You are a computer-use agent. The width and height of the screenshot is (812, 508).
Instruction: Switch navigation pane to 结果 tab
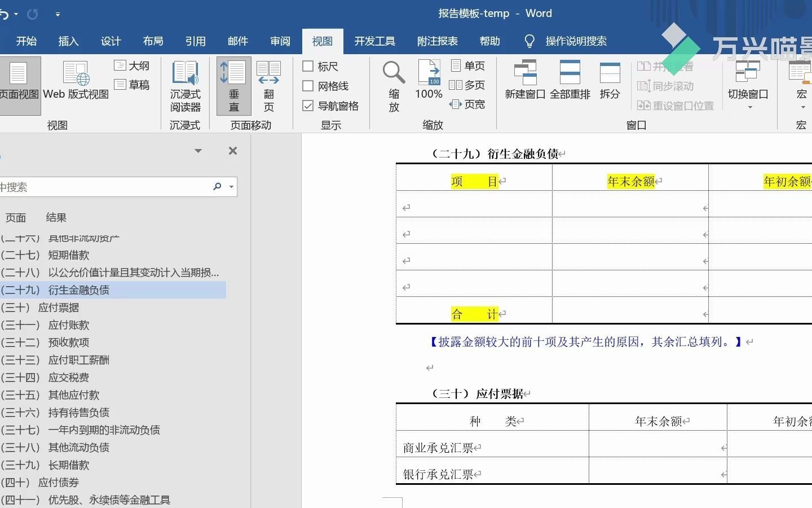click(x=56, y=218)
